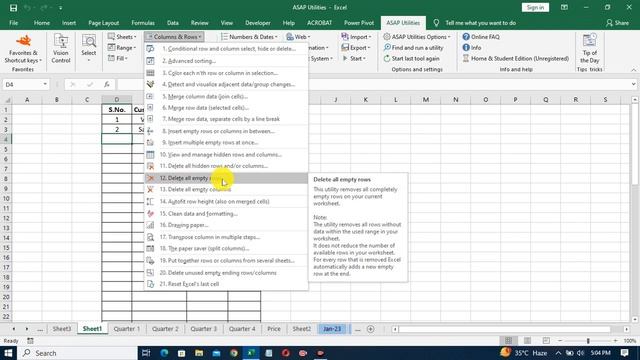640x360 pixels.
Task: Open the Select tools dropdown
Action: 89,49
